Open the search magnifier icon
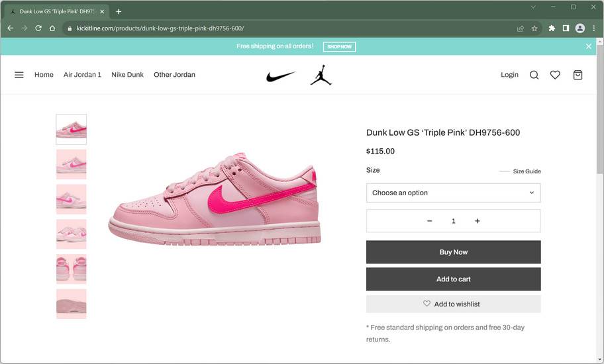Image resolution: width=604 pixels, height=364 pixels. pyautogui.click(x=534, y=75)
